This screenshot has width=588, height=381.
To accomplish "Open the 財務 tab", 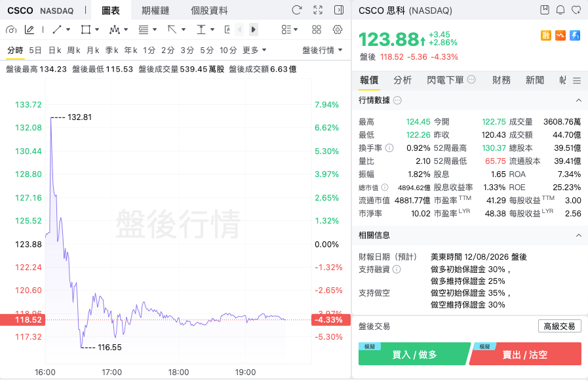I will click(x=501, y=80).
